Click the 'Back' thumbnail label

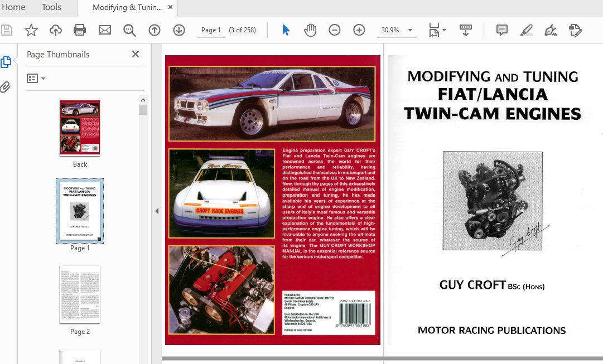click(80, 164)
